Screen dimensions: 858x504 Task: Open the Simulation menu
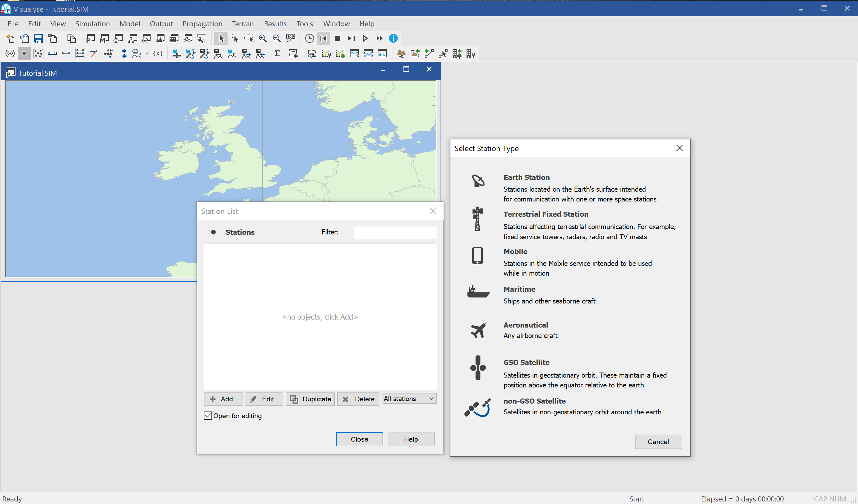(x=93, y=24)
